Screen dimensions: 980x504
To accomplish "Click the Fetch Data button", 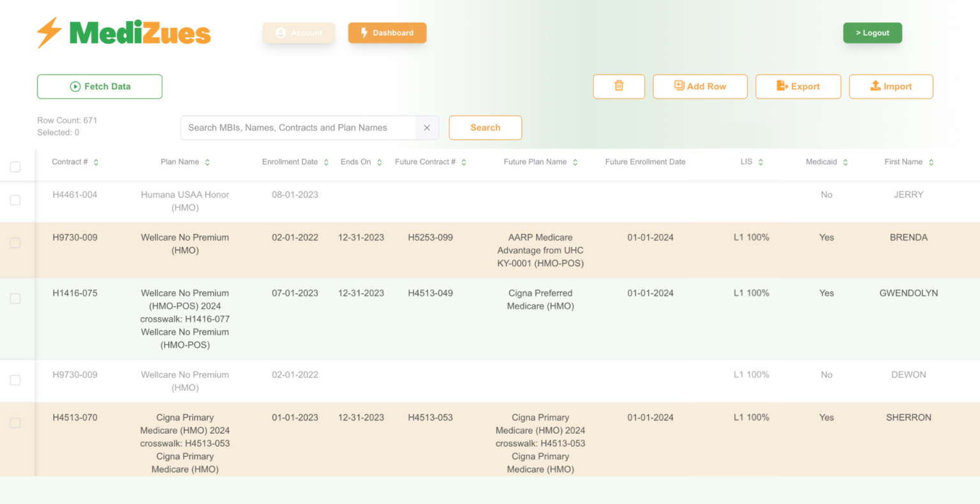I will tap(100, 87).
